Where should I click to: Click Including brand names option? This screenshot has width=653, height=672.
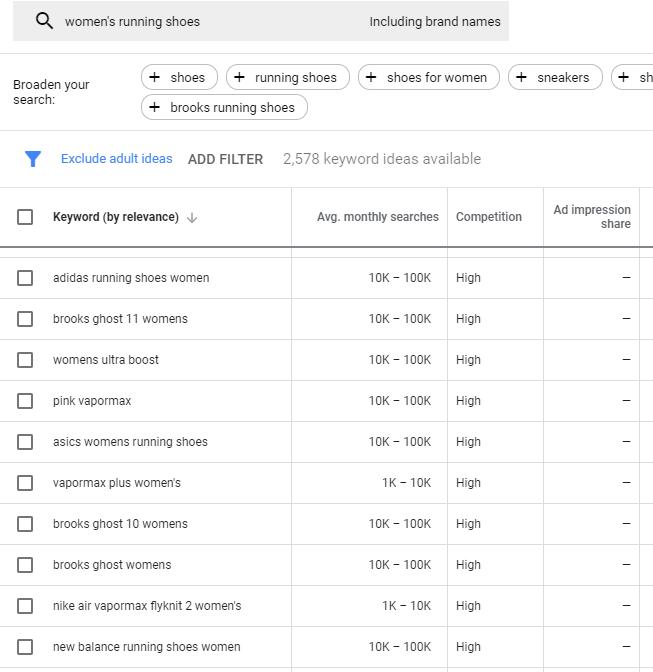click(x=435, y=21)
